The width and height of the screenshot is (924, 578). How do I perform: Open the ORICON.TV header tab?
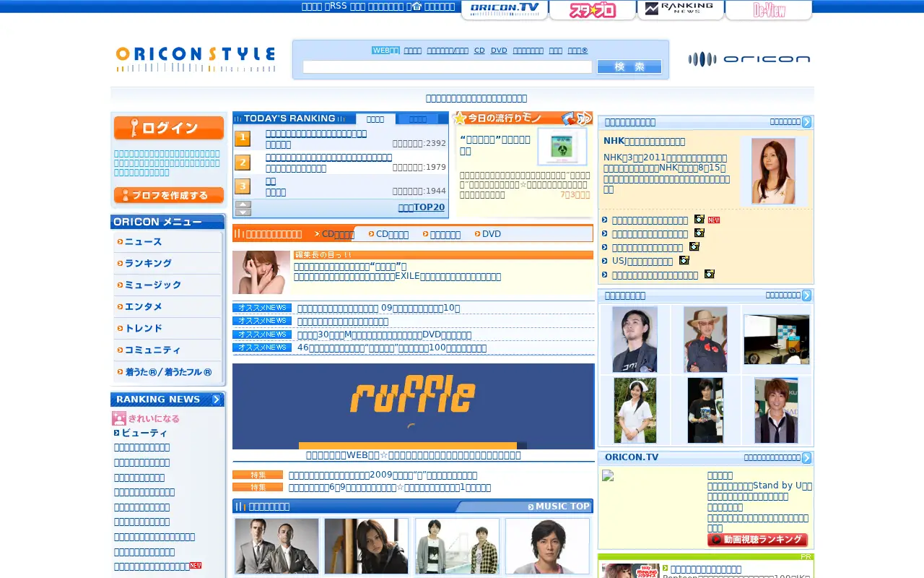click(505, 10)
